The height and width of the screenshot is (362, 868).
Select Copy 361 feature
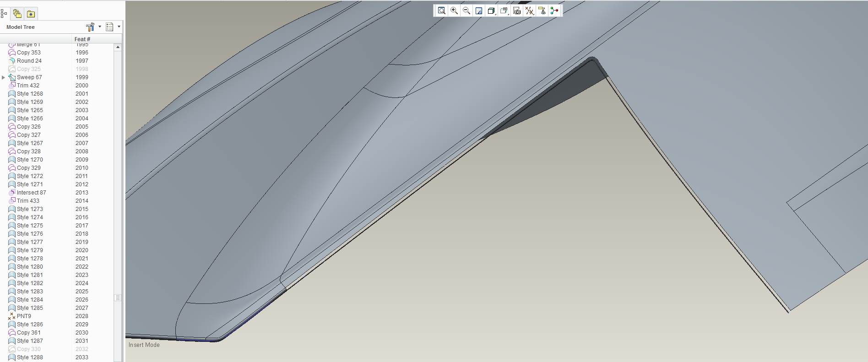tap(29, 333)
